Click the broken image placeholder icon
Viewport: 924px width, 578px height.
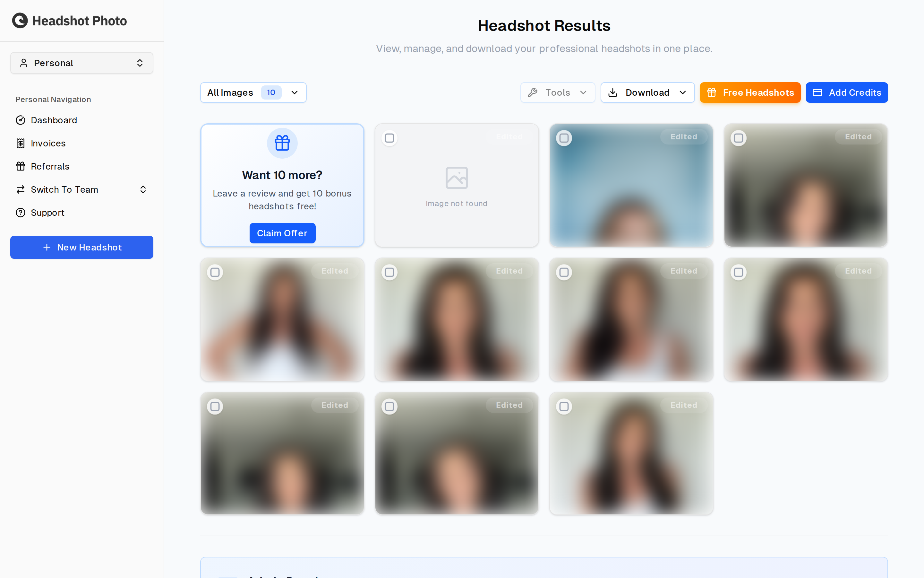457,178
